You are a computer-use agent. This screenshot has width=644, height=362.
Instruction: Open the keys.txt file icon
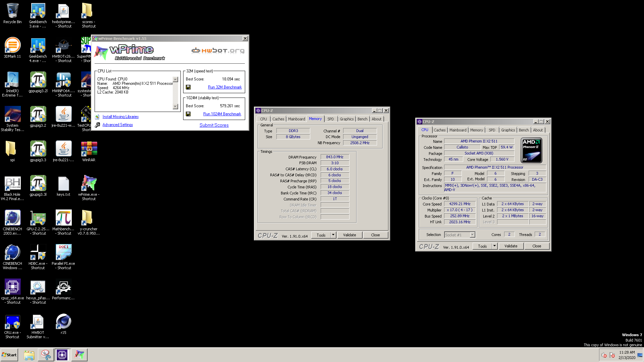point(63,186)
